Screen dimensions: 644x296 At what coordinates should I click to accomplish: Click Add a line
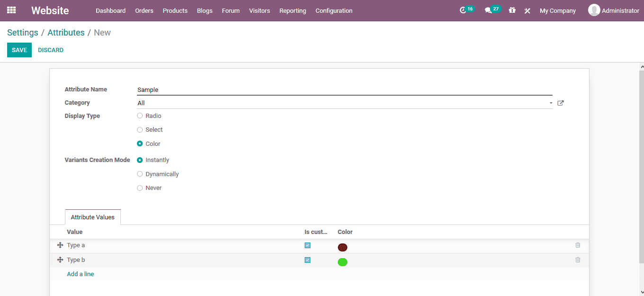click(x=80, y=274)
